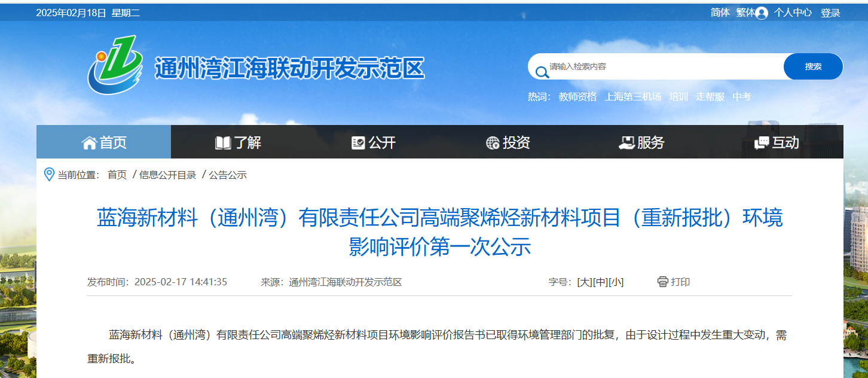Click the chat bubble icon beside 互动
Viewport: 868px width, 378px height.
(x=762, y=143)
